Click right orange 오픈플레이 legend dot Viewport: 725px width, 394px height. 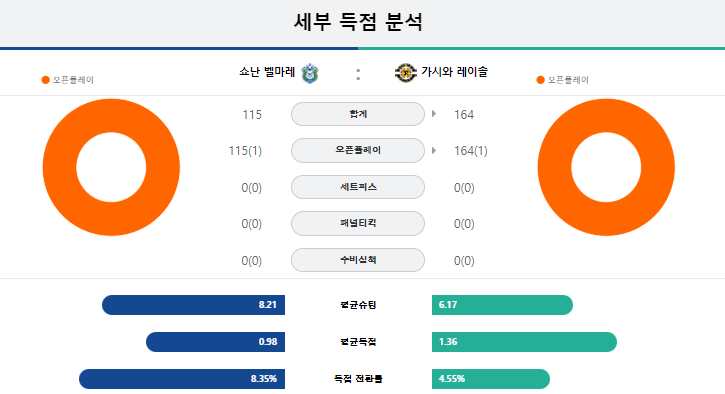pyautogui.click(x=540, y=80)
